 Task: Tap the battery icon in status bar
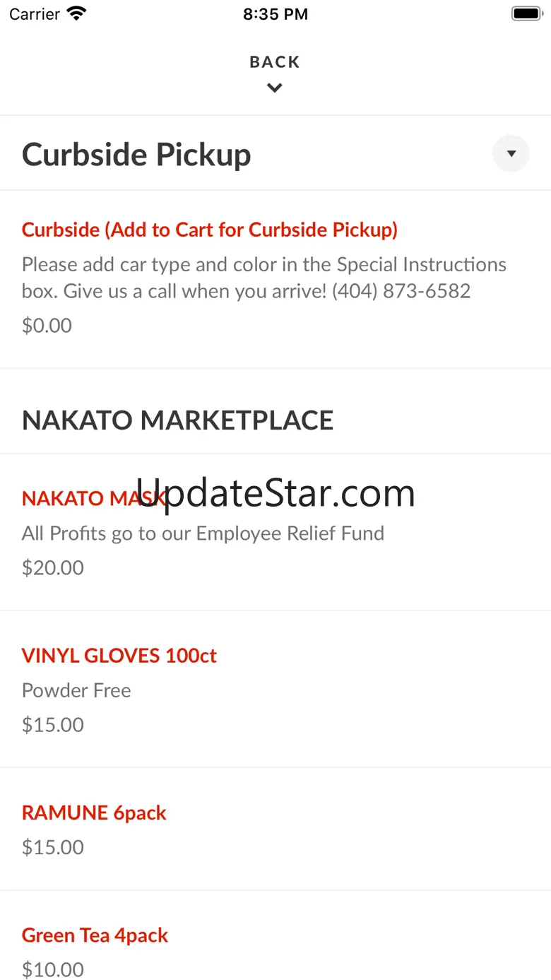526,13
